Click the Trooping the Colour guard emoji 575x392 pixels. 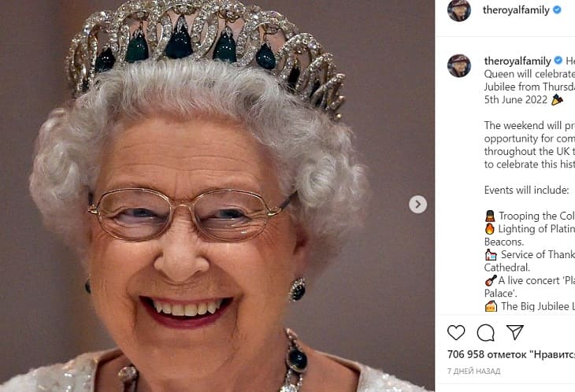[490, 216]
